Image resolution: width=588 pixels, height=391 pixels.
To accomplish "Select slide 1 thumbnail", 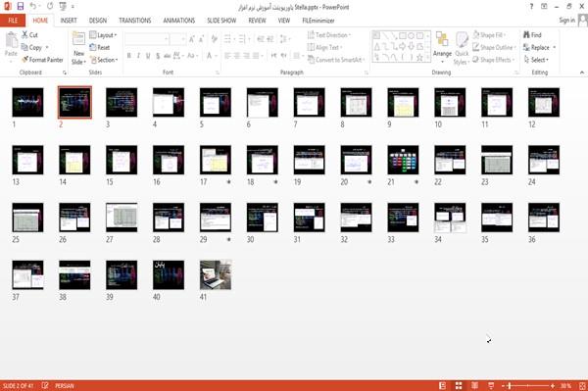I will pyautogui.click(x=27, y=102).
